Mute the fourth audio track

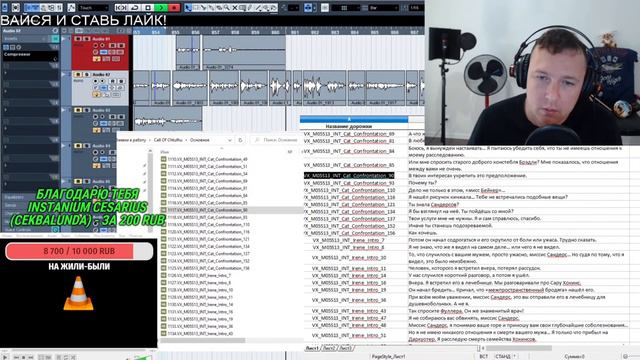(78, 146)
